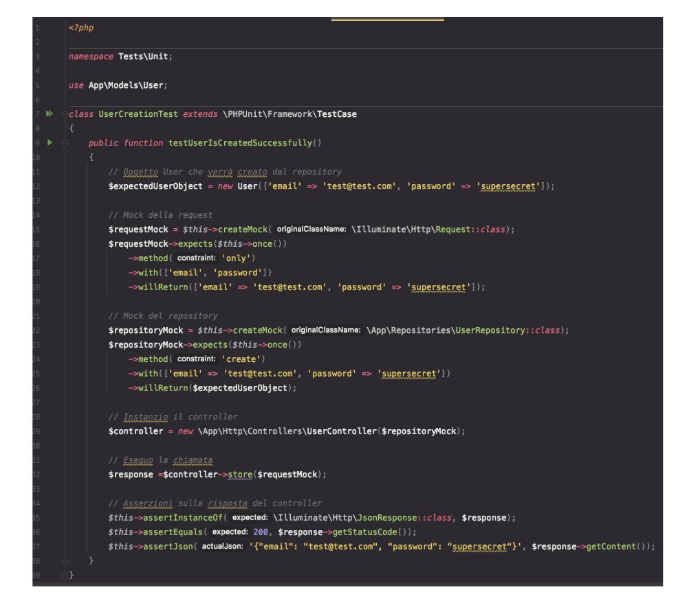
Task: Collapse the testUserIsCreatedSuccessfully function fold marker
Action: pos(65,143)
